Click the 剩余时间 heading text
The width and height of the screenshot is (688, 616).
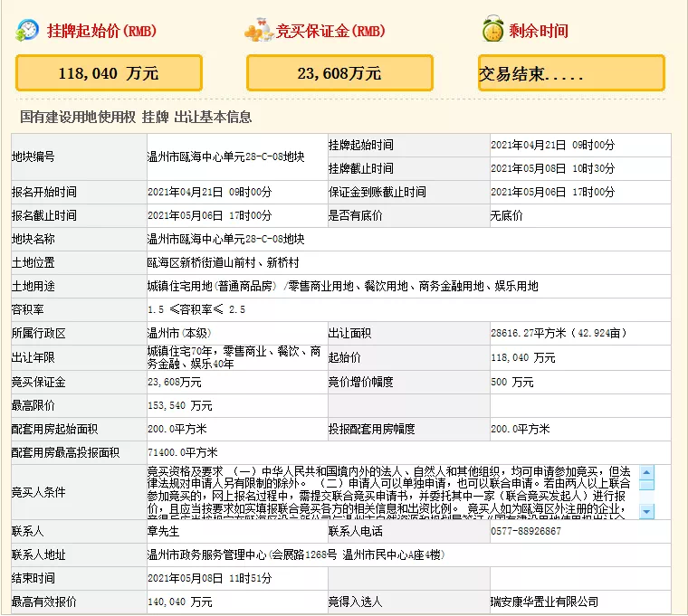coord(539,31)
